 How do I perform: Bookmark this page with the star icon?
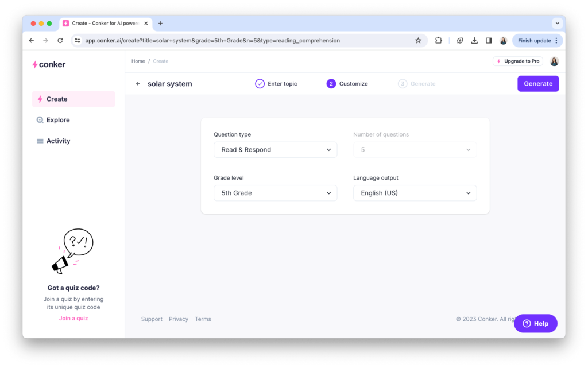point(418,41)
